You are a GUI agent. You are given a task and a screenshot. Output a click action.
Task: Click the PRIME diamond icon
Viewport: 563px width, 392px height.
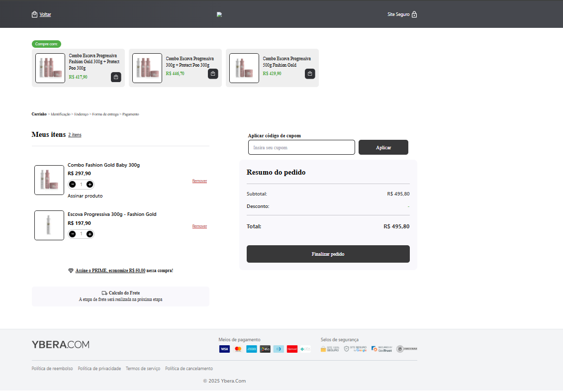(x=71, y=271)
